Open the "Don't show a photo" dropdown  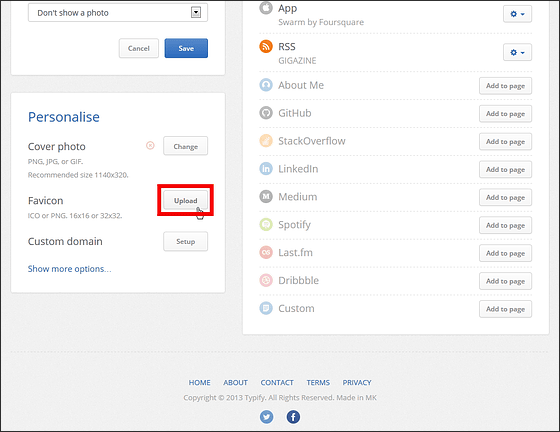(118, 13)
